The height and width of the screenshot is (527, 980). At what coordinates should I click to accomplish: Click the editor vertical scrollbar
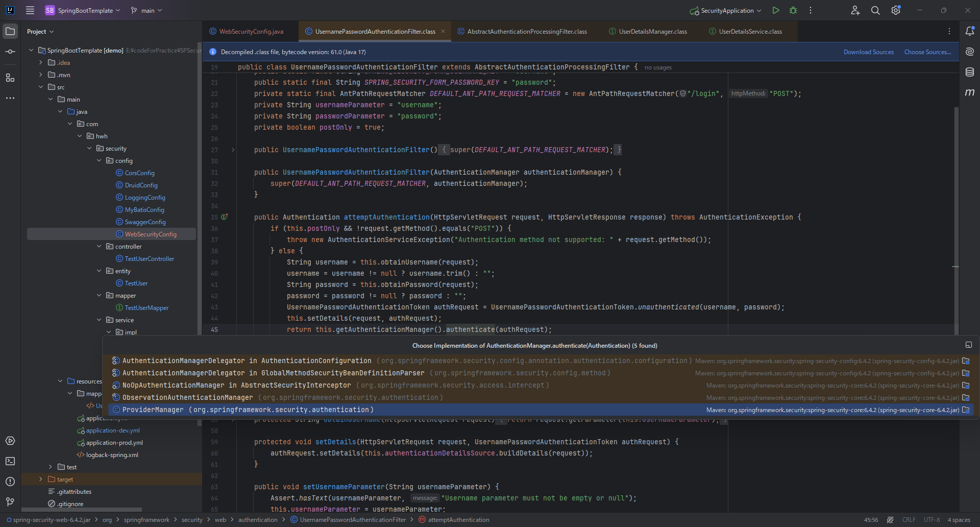(x=956, y=220)
